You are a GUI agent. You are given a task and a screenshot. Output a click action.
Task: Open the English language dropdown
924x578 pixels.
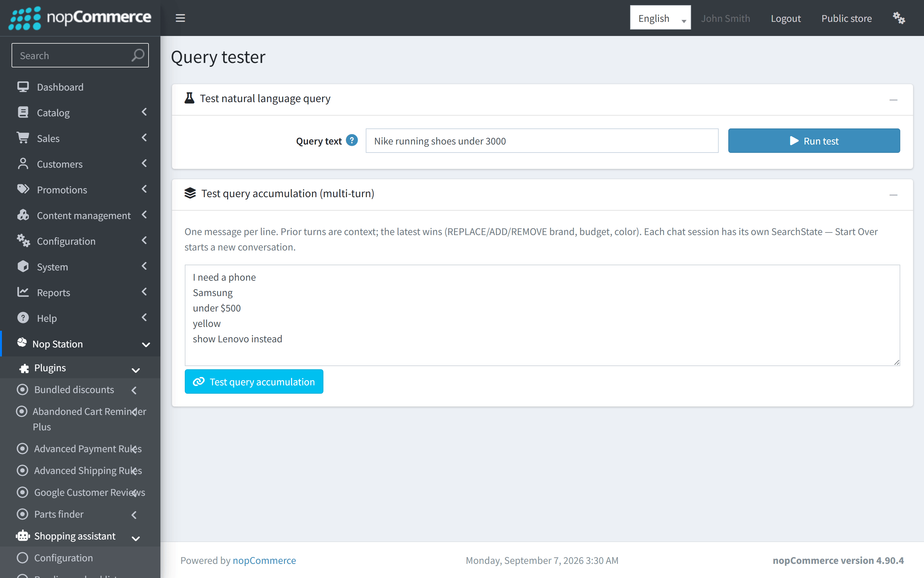tap(660, 18)
